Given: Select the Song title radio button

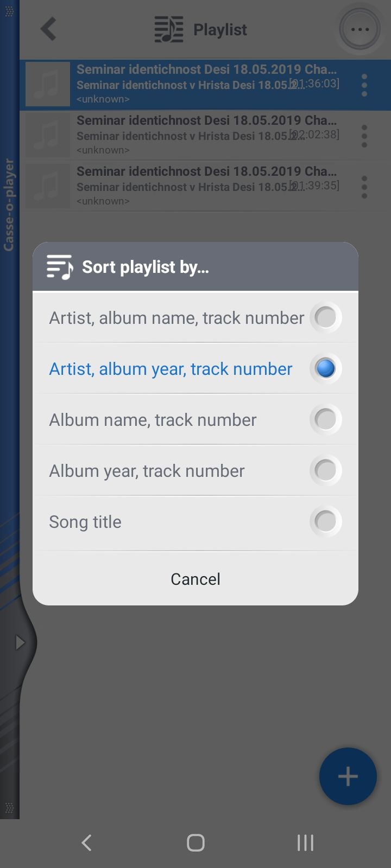Looking at the screenshot, I should 325,521.
